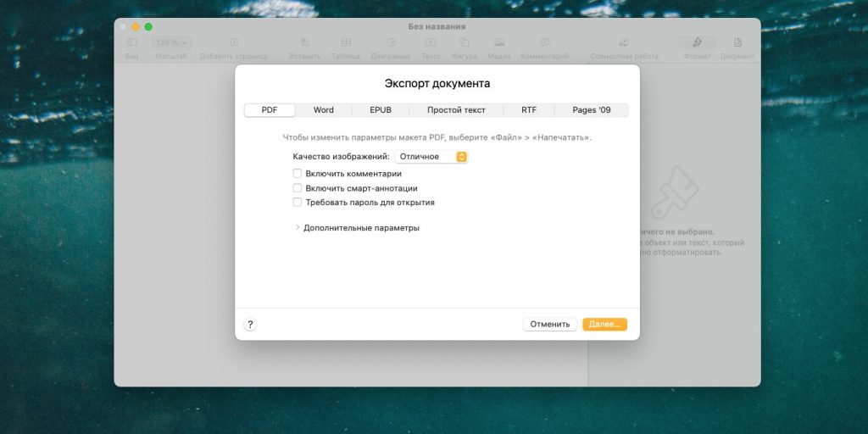Click the yellow minimize window button
This screenshot has height=434, width=868.
[136, 26]
